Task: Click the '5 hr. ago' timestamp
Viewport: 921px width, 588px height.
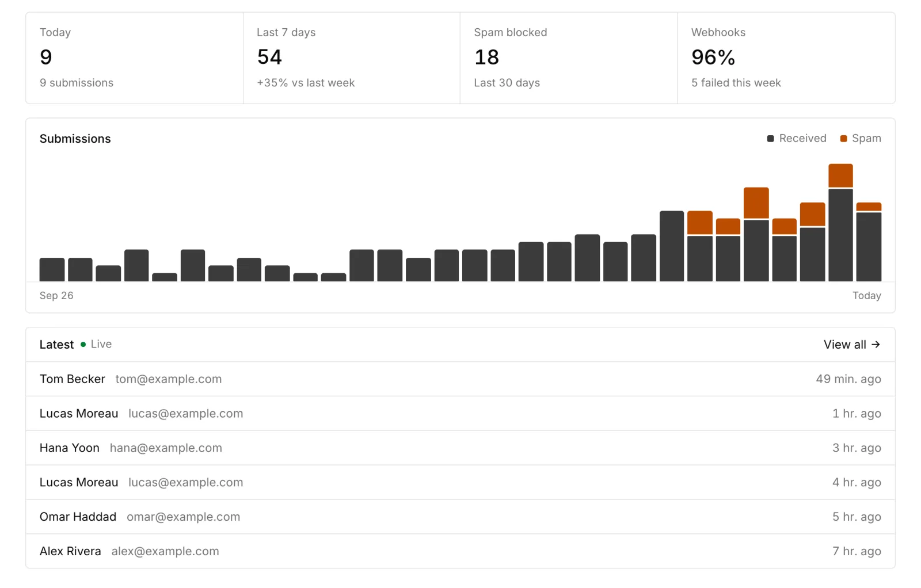Action: click(x=857, y=517)
